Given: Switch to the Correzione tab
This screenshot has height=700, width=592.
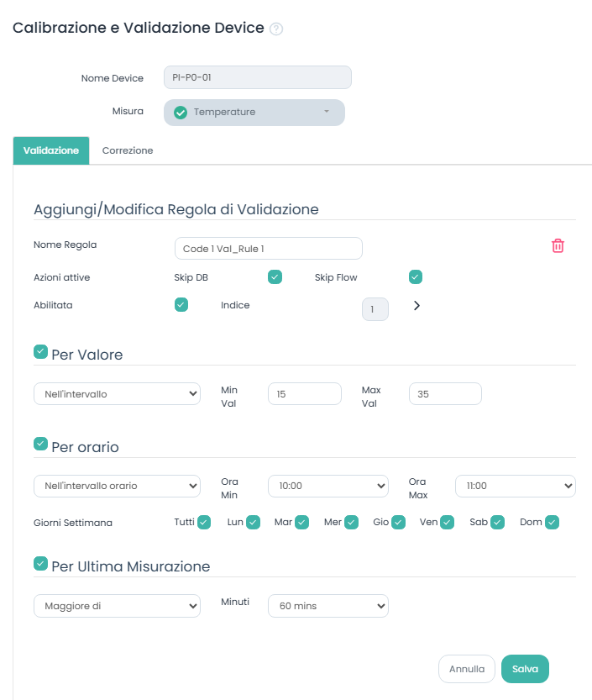Looking at the screenshot, I should [x=128, y=151].
